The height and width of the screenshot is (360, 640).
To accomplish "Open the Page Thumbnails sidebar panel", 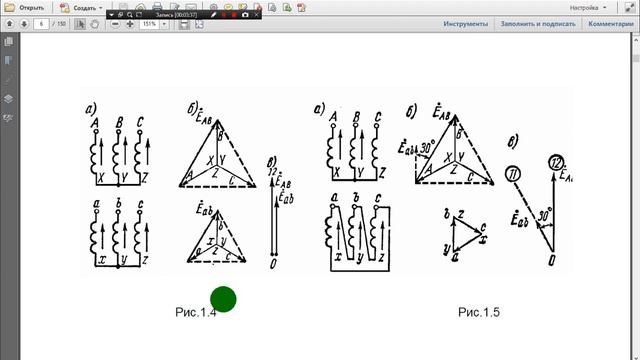I will coord(9,41).
